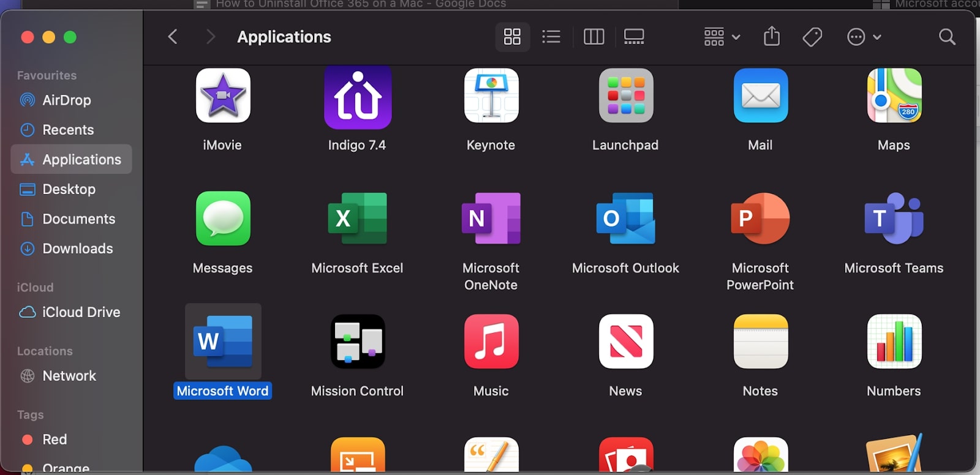Select the Pages app icon with pen
This screenshot has height=475, width=980.
point(491,455)
